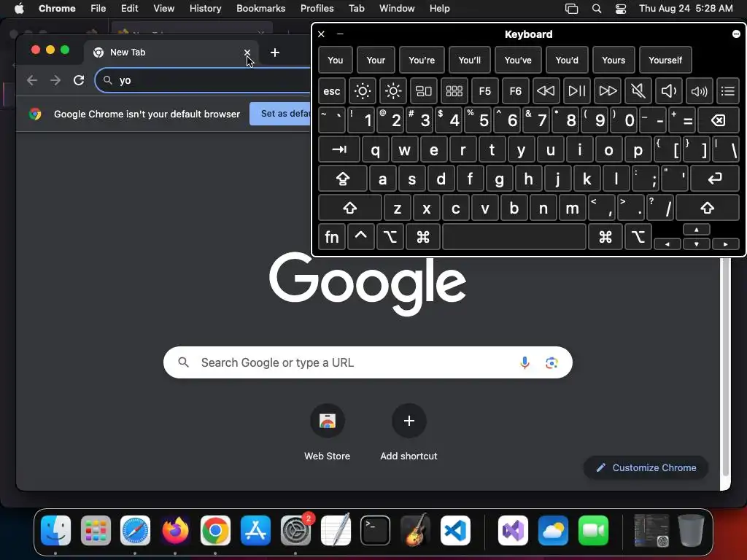The image size is (747, 560).
Task: Open a new tab with the plus icon
Action: [x=275, y=52]
